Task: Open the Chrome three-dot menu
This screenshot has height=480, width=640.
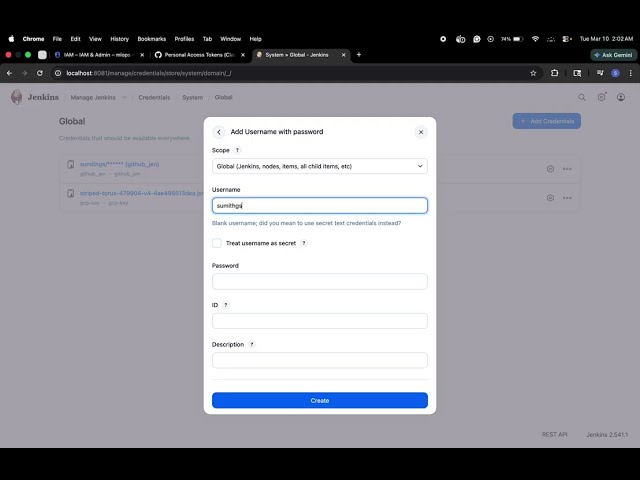Action: click(x=631, y=73)
